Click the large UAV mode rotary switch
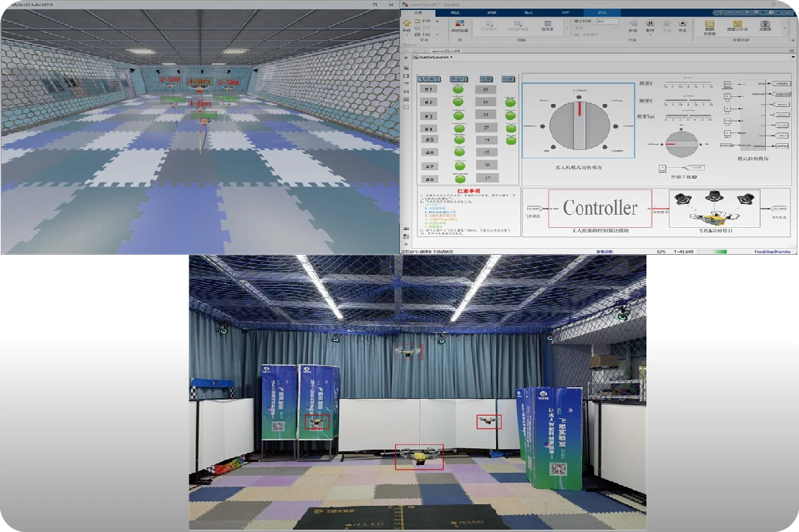This screenshot has height=532, width=799. click(x=579, y=123)
